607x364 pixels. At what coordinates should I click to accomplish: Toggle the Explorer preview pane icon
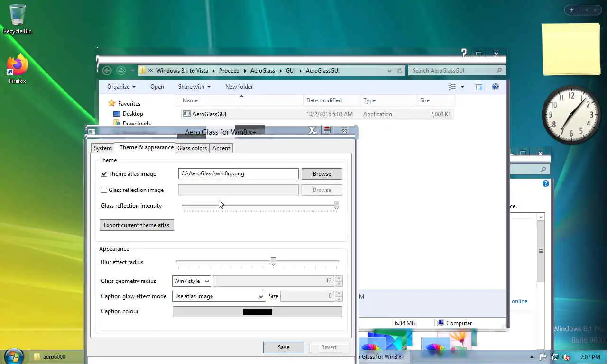(478, 87)
